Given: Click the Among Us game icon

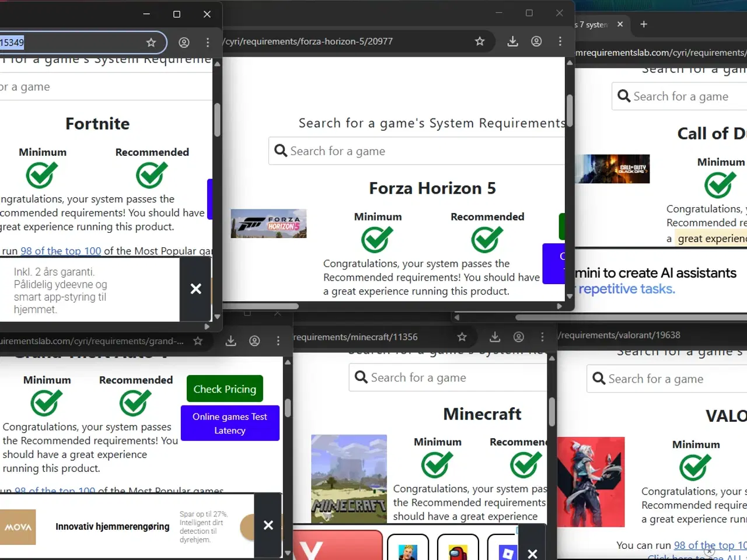Looking at the screenshot, I should click(x=458, y=551).
